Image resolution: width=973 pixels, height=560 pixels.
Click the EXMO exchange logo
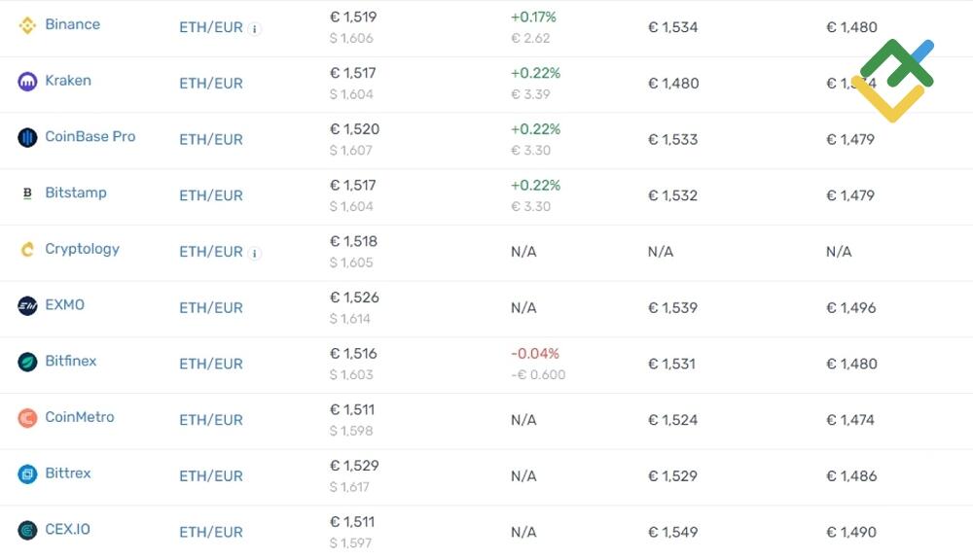[25, 304]
